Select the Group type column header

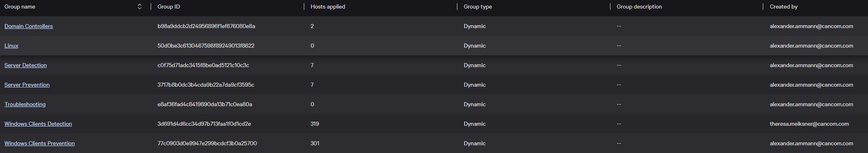[478, 7]
